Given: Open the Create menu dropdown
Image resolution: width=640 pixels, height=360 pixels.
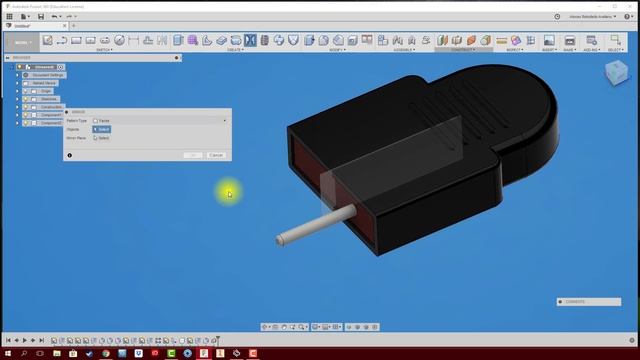Looking at the screenshot, I should [235, 50].
